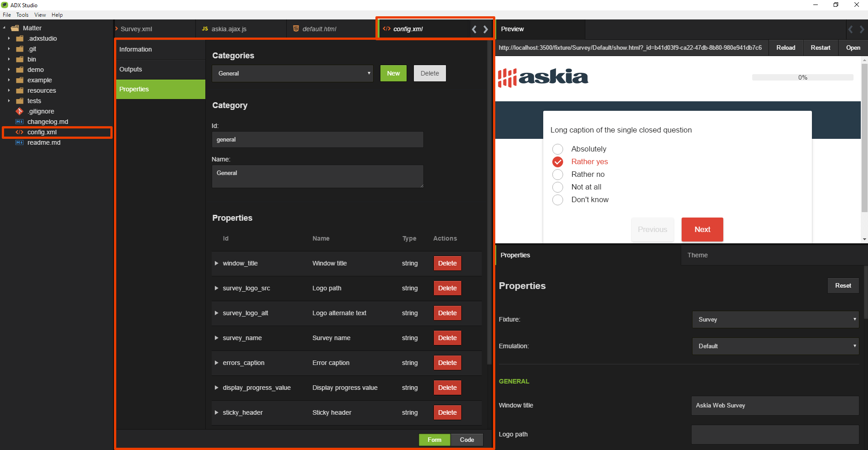This screenshot has height=450, width=868.
Task: Select the Rather no radio option
Action: click(558, 175)
